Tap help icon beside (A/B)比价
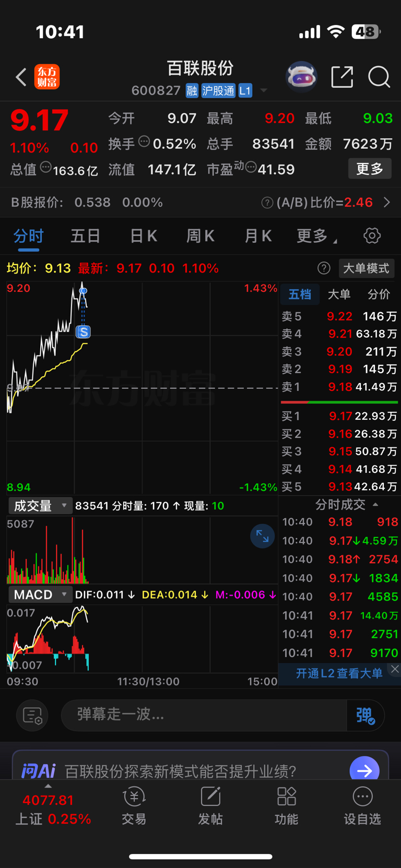Image resolution: width=401 pixels, height=868 pixels. (267, 203)
